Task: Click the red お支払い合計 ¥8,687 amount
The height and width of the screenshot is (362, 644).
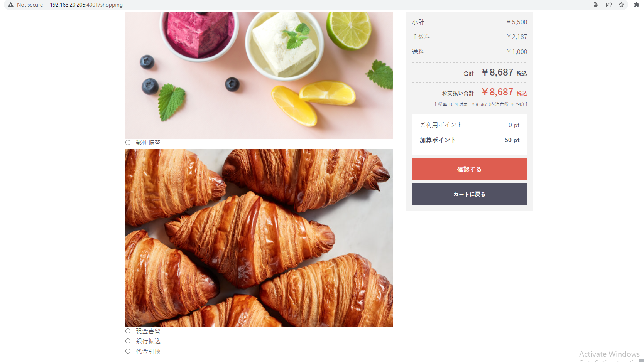Action: [497, 92]
